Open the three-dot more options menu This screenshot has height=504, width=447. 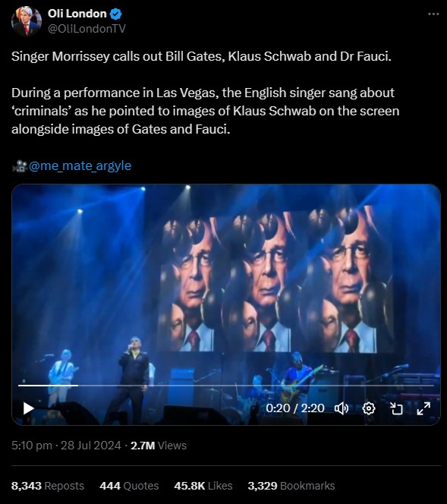point(433,14)
